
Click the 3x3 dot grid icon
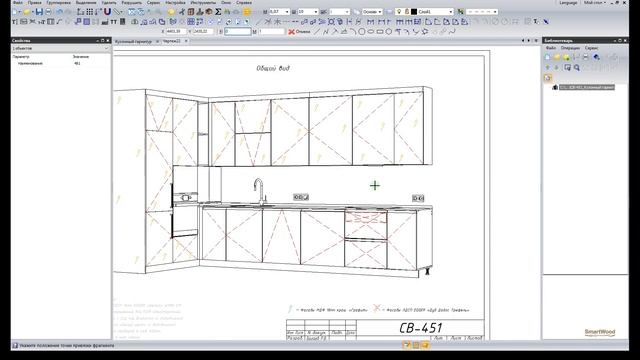coord(89,12)
